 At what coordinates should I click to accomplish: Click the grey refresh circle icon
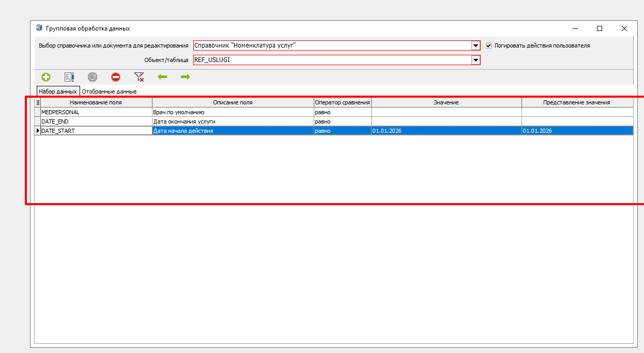[x=93, y=77]
